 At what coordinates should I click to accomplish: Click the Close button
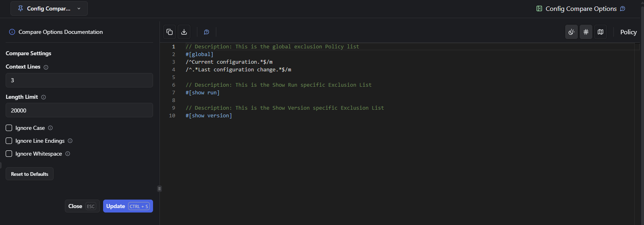82,206
